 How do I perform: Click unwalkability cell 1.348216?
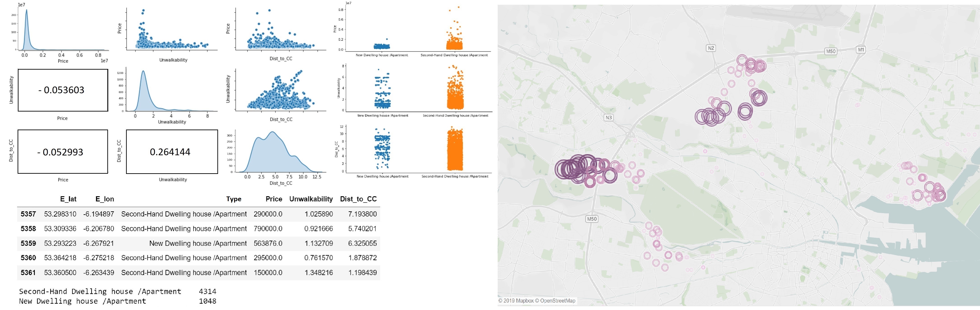point(318,273)
